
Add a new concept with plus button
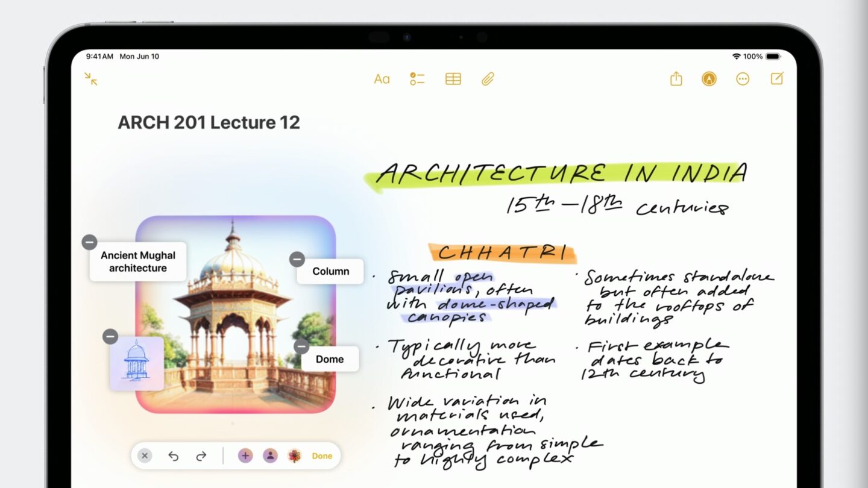pos(245,456)
